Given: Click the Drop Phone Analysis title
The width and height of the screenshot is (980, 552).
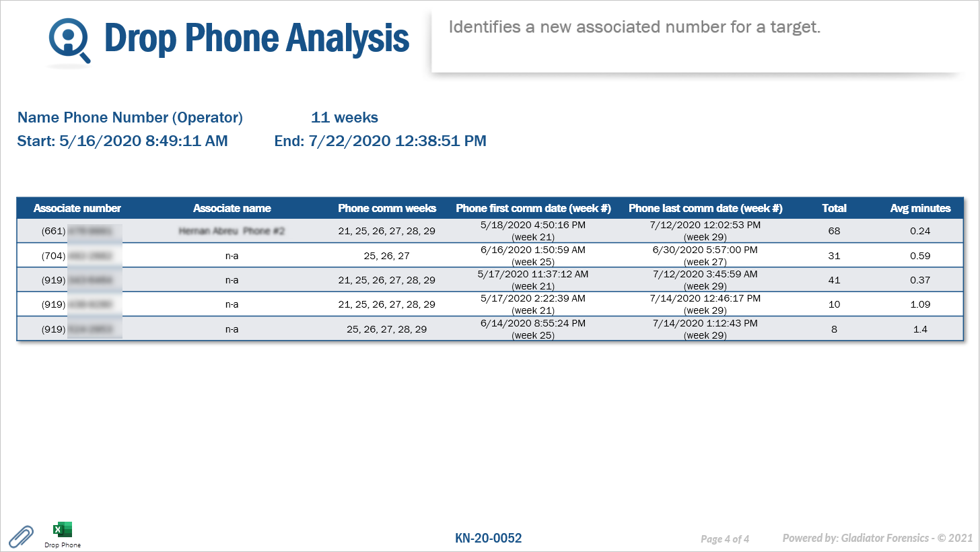Looking at the screenshot, I should tap(256, 38).
